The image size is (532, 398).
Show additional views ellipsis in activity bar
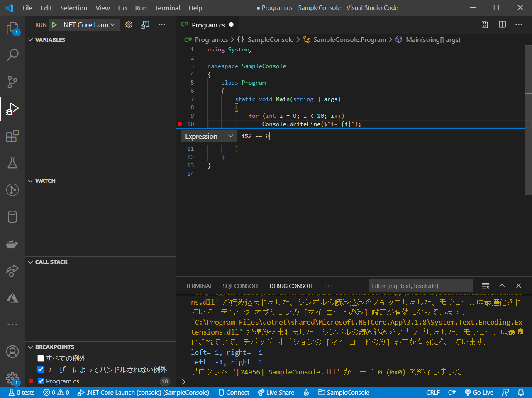(12, 325)
